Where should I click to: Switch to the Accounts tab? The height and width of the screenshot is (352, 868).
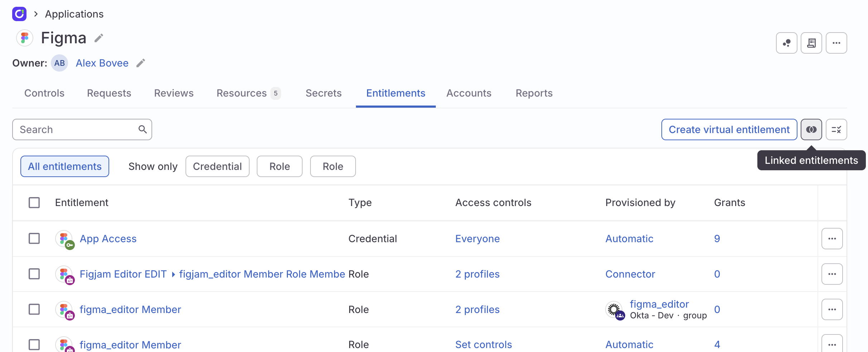click(469, 93)
